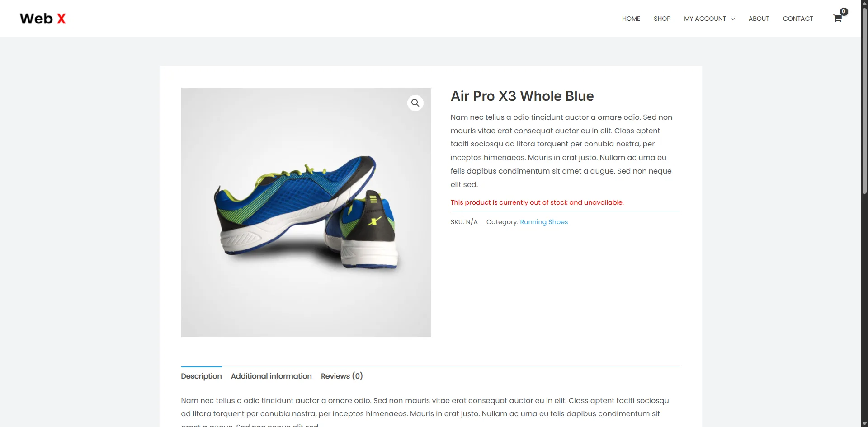Screen dimensions: 868x427
Task: Open the Shop page
Action: pyautogui.click(x=662, y=19)
